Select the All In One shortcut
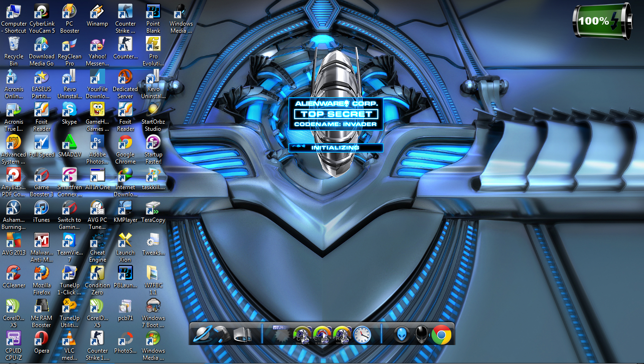 coord(97,179)
